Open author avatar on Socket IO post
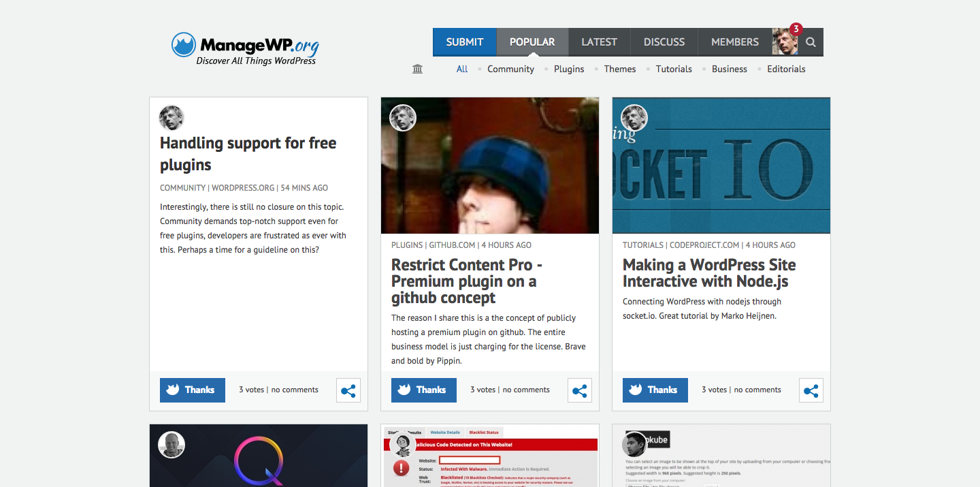This screenshot has height=487, width=980. (634, 118)
